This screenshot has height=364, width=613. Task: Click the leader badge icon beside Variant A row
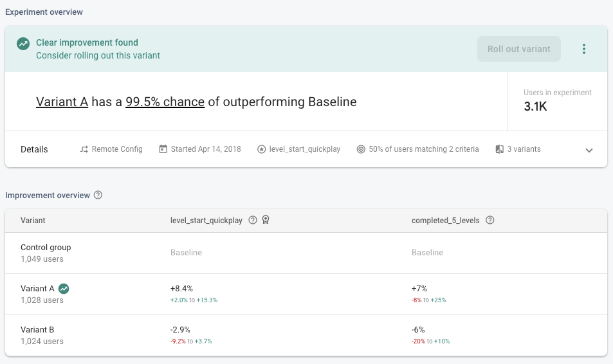pos(64,289)
